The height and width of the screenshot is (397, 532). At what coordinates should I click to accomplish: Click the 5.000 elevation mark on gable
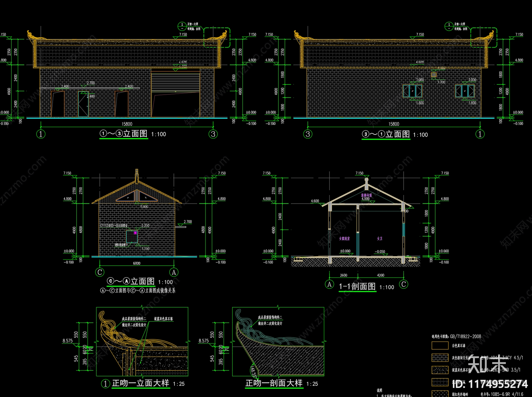[144, 207]
